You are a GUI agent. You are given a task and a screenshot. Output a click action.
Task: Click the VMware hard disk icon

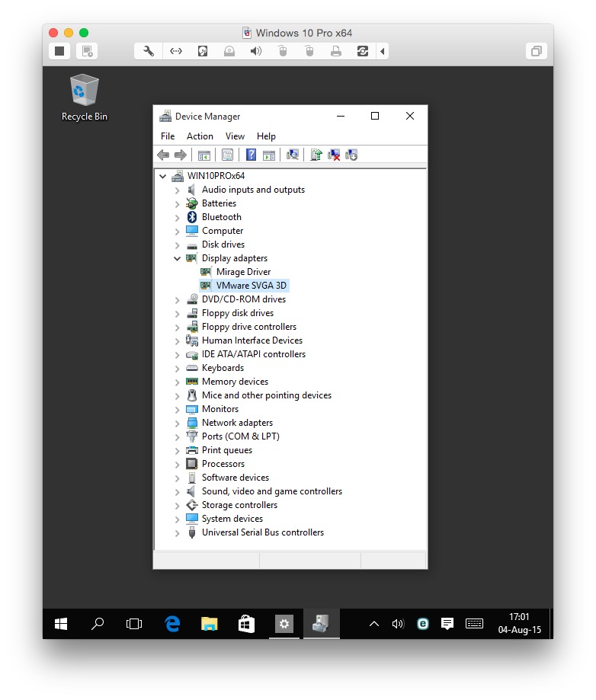tap(203, 51)
